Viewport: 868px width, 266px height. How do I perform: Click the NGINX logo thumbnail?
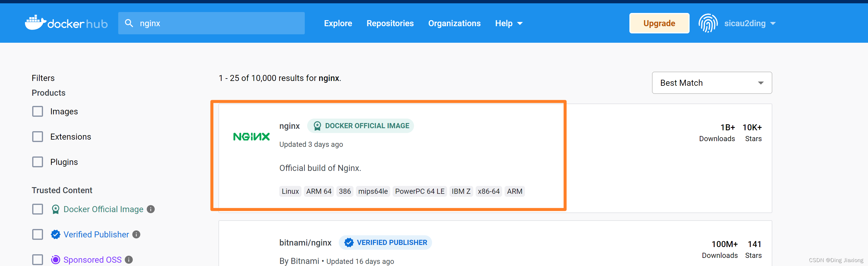pos(251,137)
